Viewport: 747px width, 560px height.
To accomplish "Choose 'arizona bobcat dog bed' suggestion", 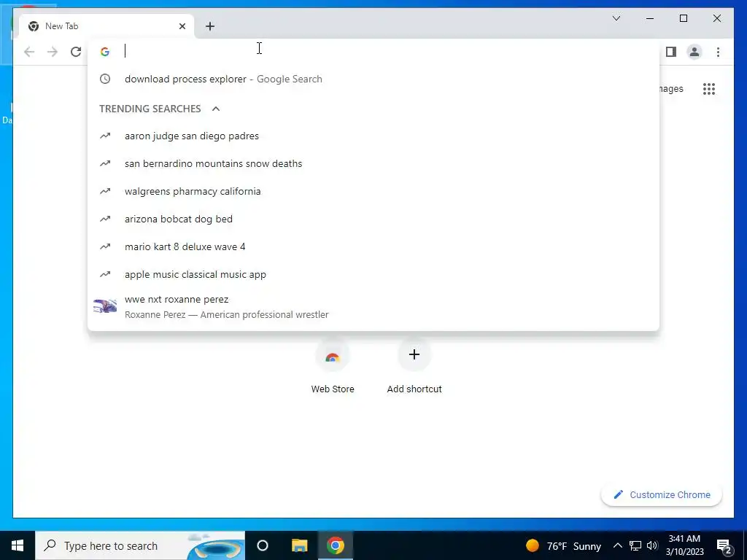I will [x=373, y=219].
